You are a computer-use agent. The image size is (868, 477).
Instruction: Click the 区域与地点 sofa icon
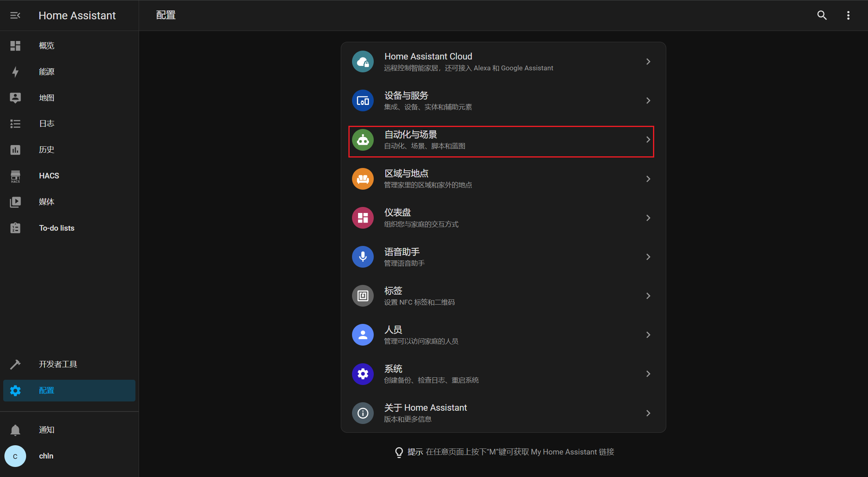tap(363, 179)
